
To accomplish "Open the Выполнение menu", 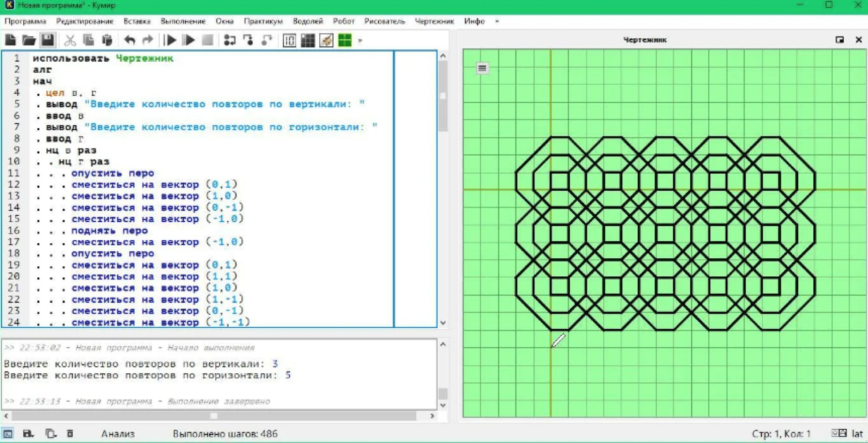I will 183,21.
